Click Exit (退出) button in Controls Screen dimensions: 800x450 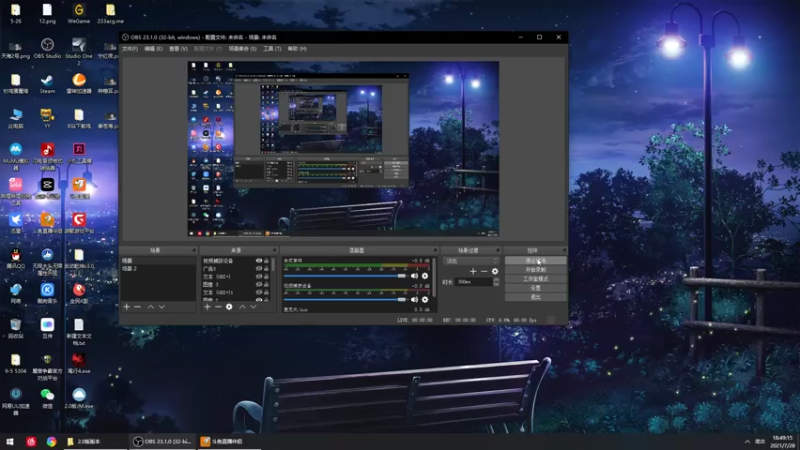click(535, 297)
